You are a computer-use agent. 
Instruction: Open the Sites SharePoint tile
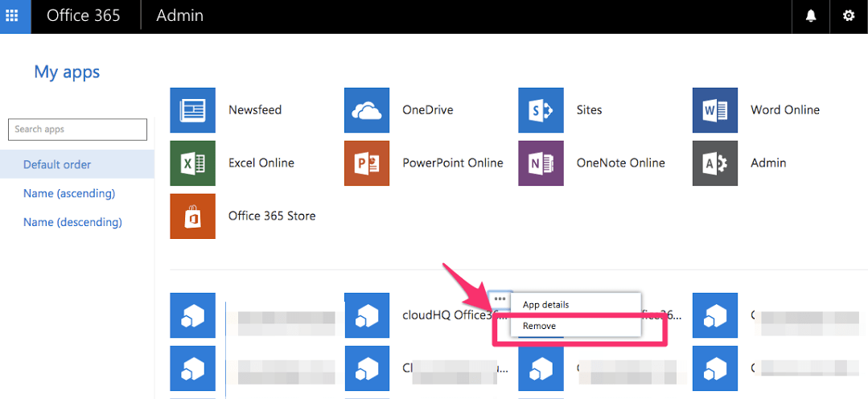(x=541, y=110)
